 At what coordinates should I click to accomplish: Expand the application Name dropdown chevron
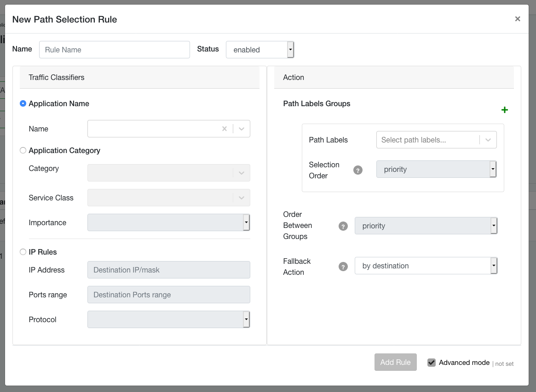coord(242,129)
